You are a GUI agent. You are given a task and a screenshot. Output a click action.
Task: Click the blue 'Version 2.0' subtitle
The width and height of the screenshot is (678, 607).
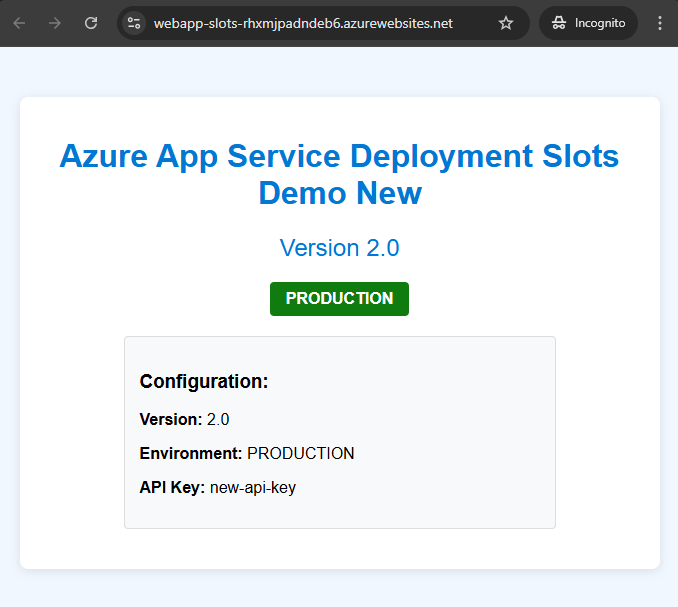pos(339,248)
